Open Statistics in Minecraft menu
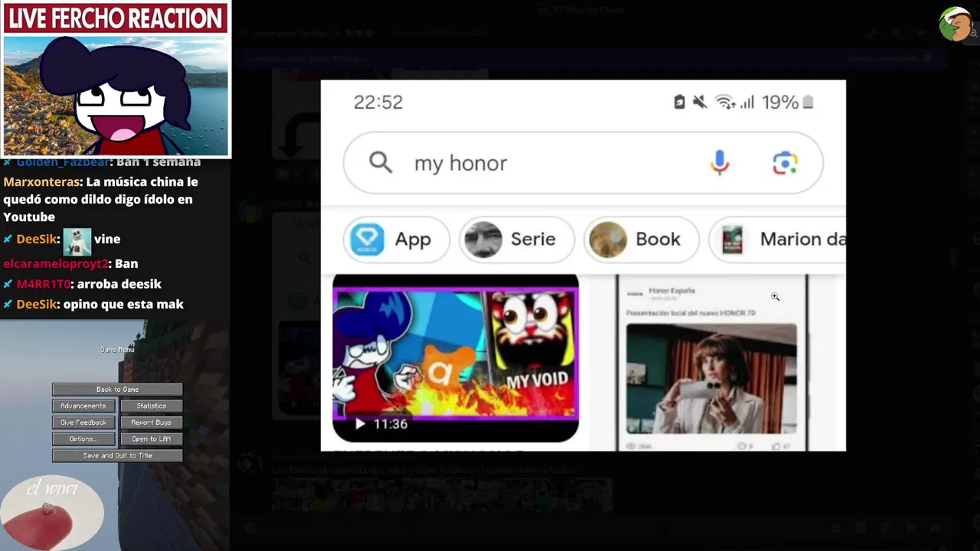The height and width of the screenshot is (551, 980). [x=151, y=406]
